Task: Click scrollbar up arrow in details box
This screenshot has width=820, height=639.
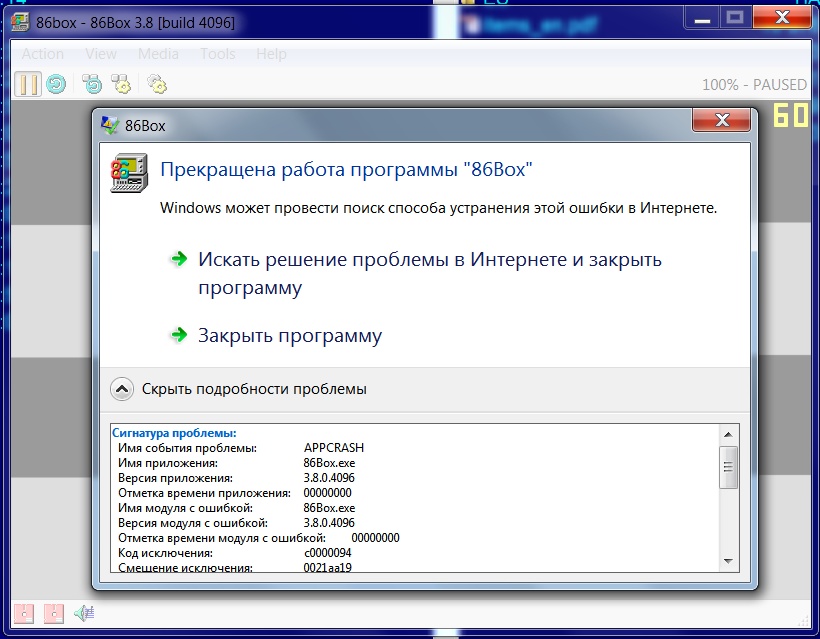Action: 728,435
